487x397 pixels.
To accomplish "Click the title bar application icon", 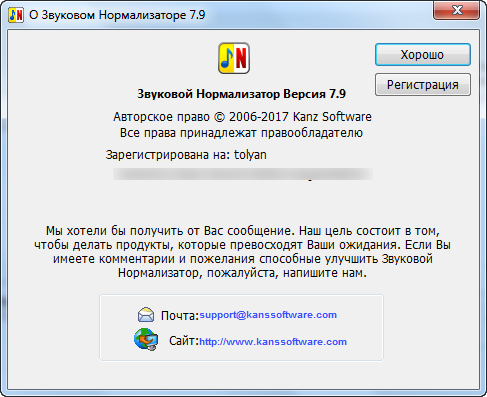I will pos(16,15).
